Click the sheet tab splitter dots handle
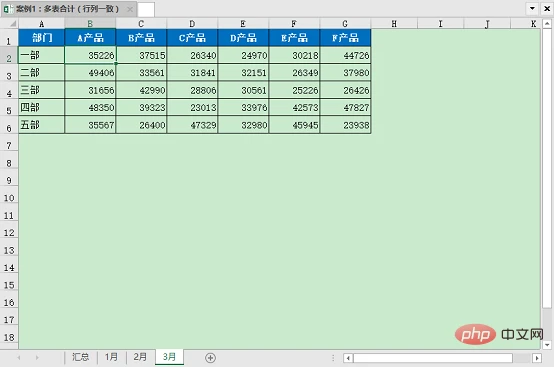Screen dimensions: 554x367 tap(333, 358)
